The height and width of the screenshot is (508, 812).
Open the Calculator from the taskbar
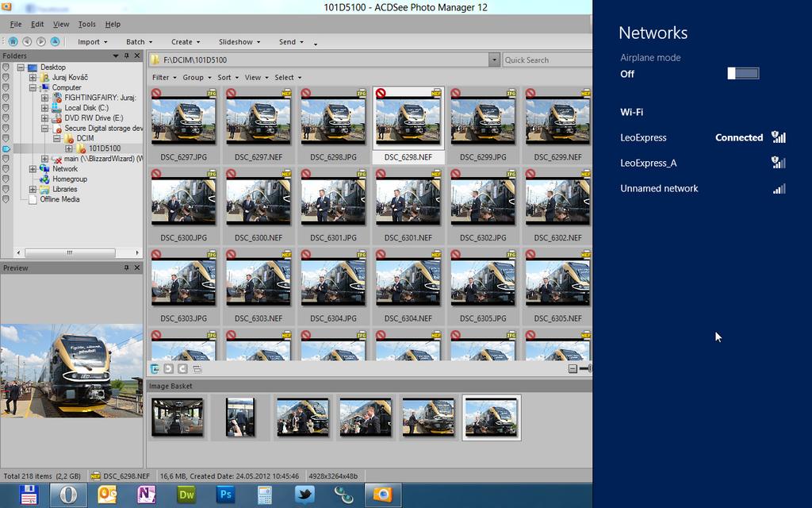click(265, 495)
